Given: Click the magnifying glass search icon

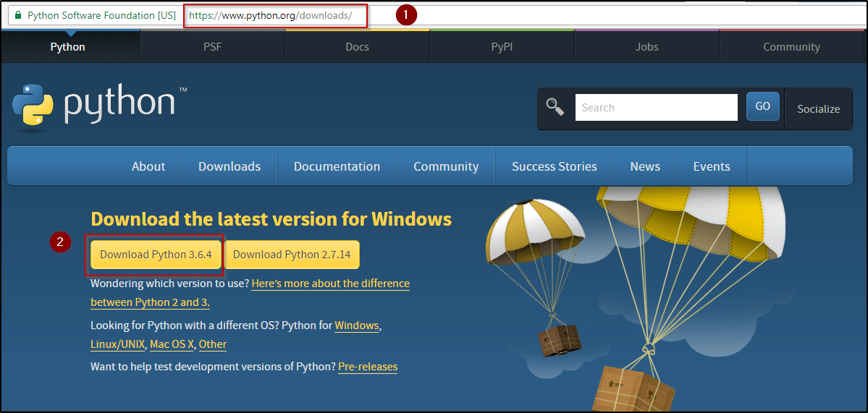Looking at the screenshot, I should [555, 107].
